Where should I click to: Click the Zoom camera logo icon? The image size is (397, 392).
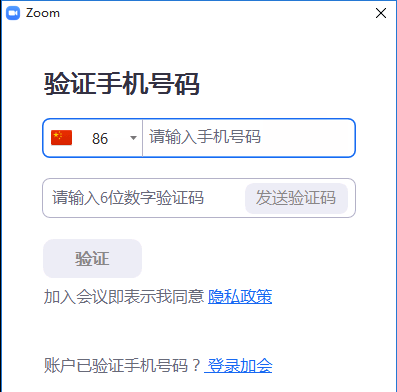(13, 13)
